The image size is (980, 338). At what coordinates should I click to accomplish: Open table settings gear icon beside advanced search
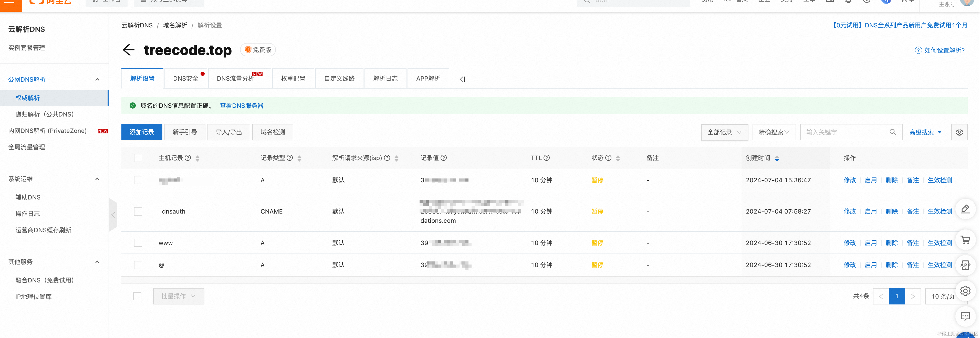pyautogui.click(x=959, y=132)
